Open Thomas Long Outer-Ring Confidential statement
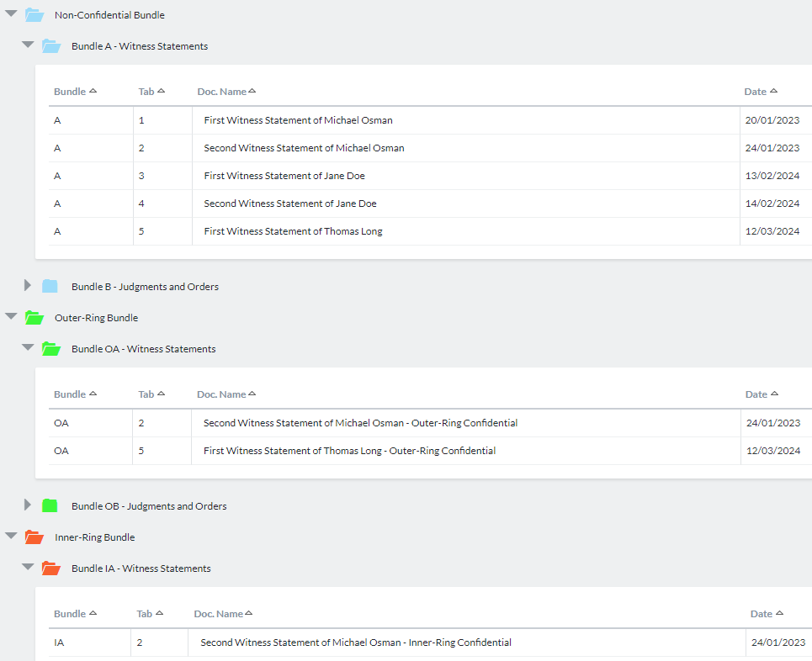Viewport: 812px width, 661px height. (x=349, y=451)
